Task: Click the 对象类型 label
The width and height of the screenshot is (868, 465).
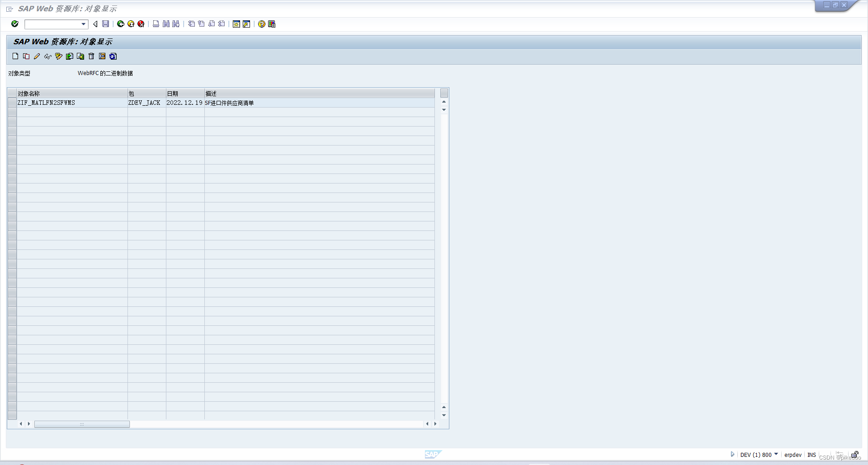Action: 19,73
